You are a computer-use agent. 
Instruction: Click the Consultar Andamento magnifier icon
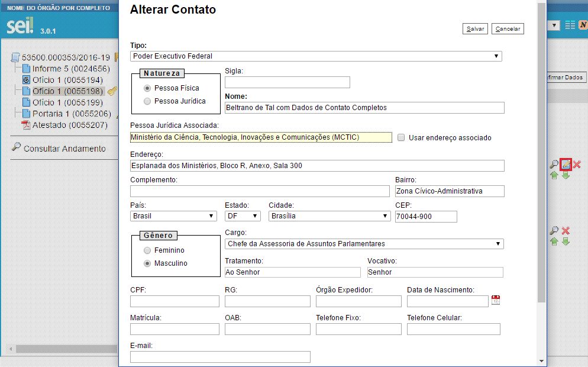pyautogui.click(x=16, y=147)
